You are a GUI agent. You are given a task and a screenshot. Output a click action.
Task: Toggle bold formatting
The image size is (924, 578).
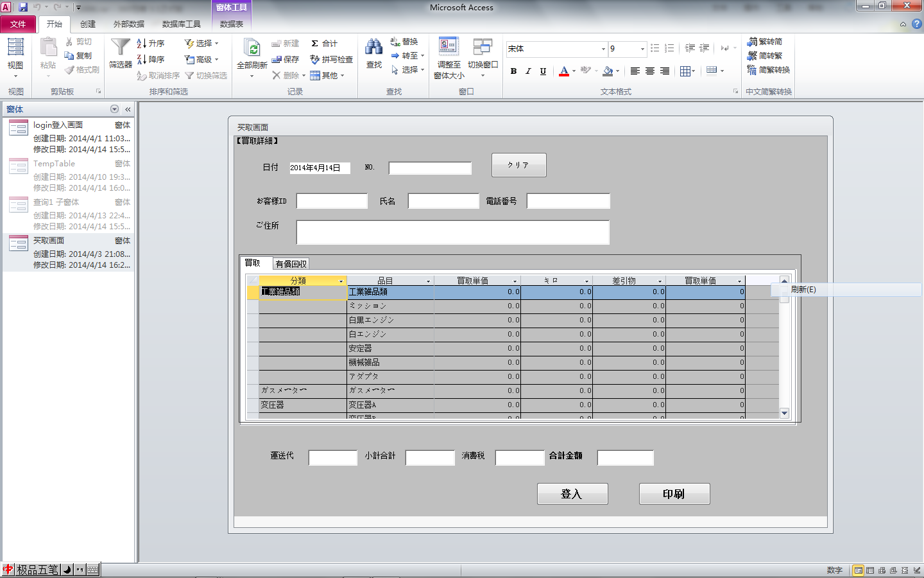pyautogui.click(x=513, y=71)
